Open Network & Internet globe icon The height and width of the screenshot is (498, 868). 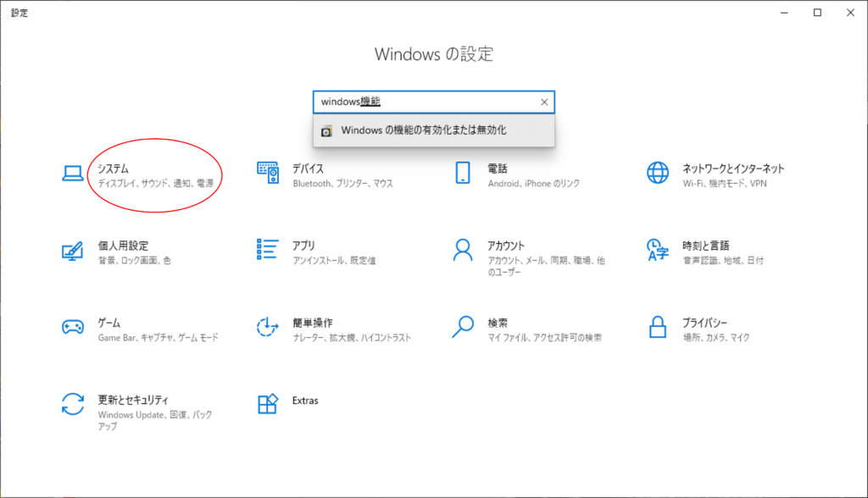(658, 174)
